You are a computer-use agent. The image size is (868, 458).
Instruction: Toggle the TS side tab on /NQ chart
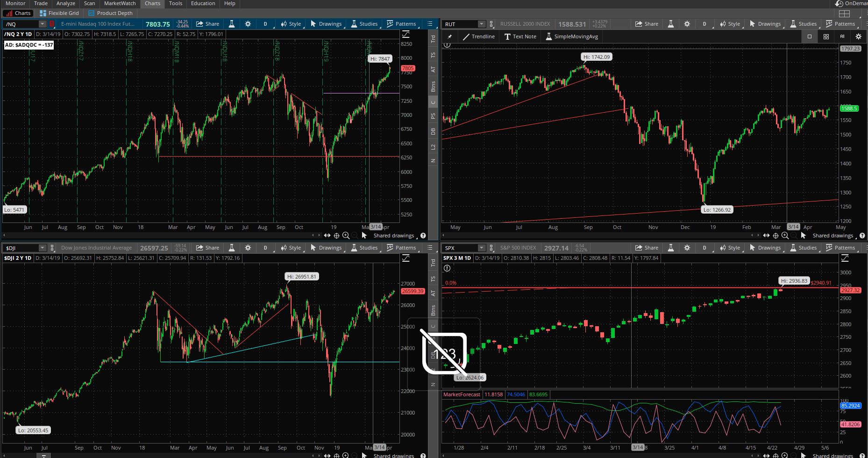pos(433,55)
